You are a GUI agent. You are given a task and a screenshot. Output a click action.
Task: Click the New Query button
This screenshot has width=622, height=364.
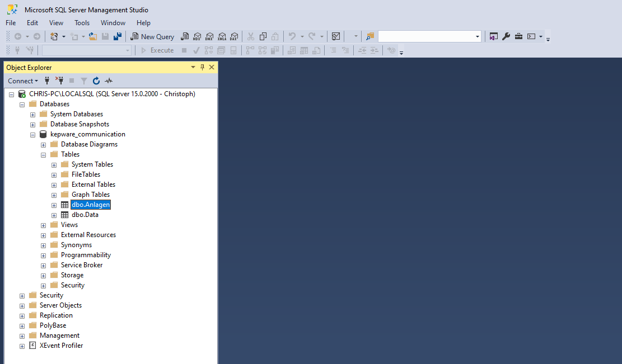click(x=152, y=36)
